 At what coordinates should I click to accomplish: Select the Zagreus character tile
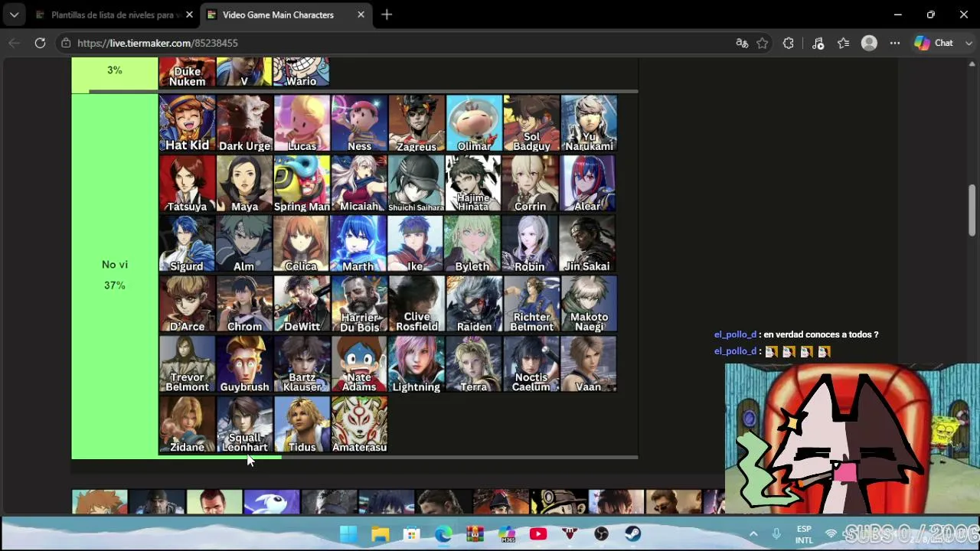pyautogui.click(x=416, y=123)
